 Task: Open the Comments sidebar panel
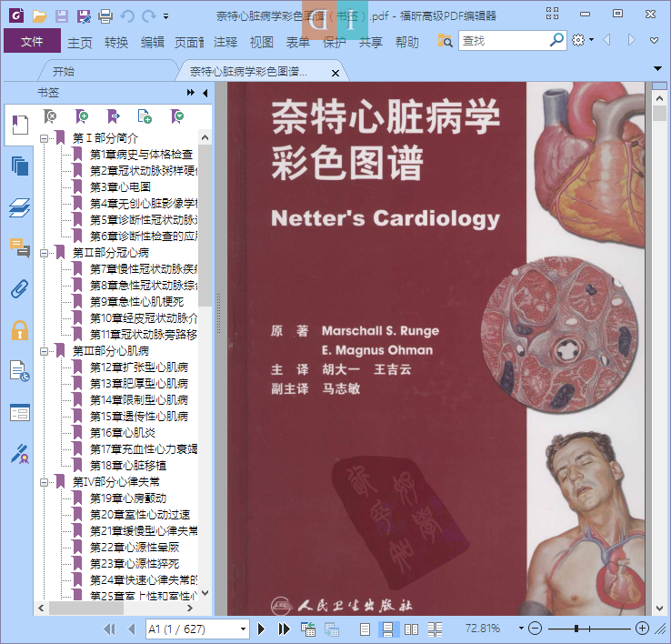[x=20, y=248]
